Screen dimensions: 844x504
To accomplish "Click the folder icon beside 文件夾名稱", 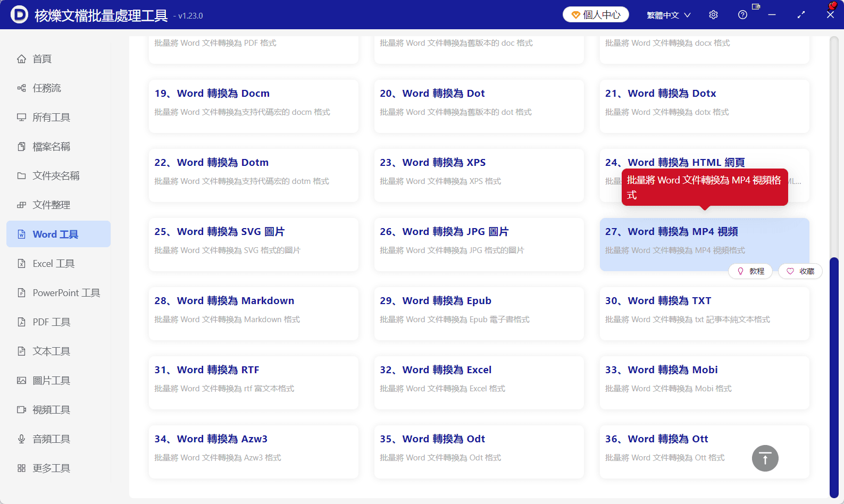I will click(21, 176).
